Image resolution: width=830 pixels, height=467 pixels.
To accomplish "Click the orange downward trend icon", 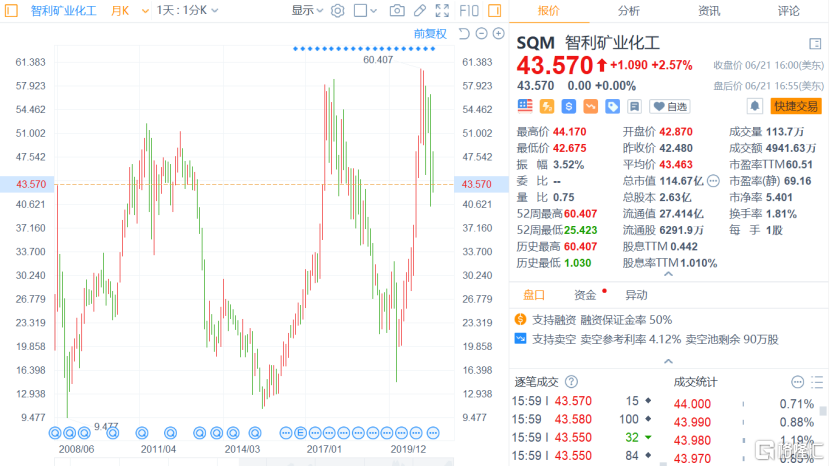I will (x=590, y=106).
